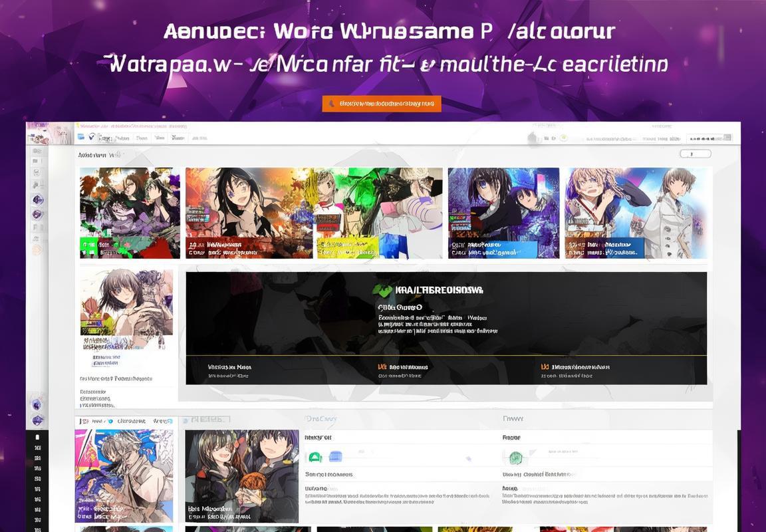Click the green triangle icon in the bottom section
The height and width of the screenshot is (532, 766).
click(x=315, y=458)
